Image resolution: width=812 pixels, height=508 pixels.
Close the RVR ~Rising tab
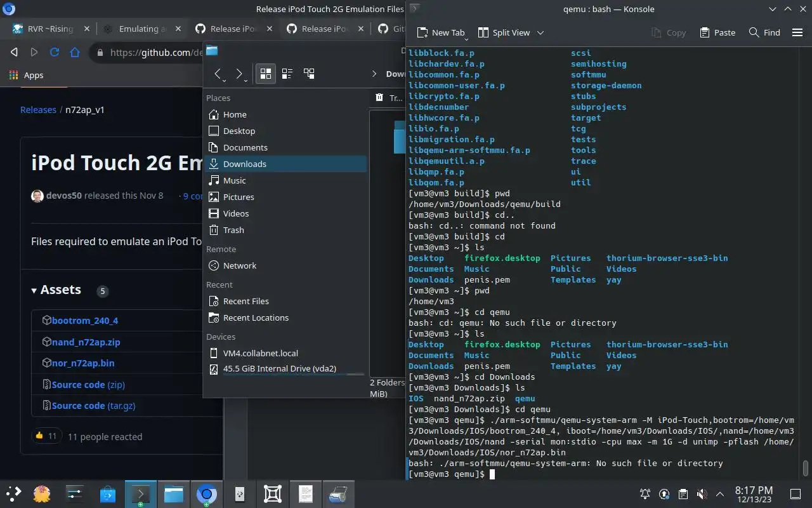(x=86, y=29)
